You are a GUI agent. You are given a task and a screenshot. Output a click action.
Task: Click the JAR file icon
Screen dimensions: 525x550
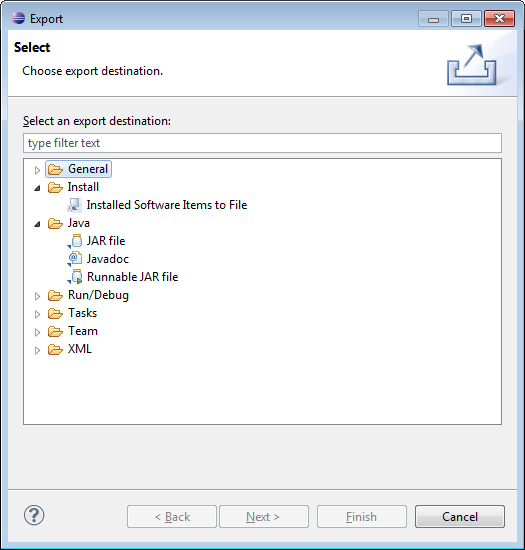75,241
